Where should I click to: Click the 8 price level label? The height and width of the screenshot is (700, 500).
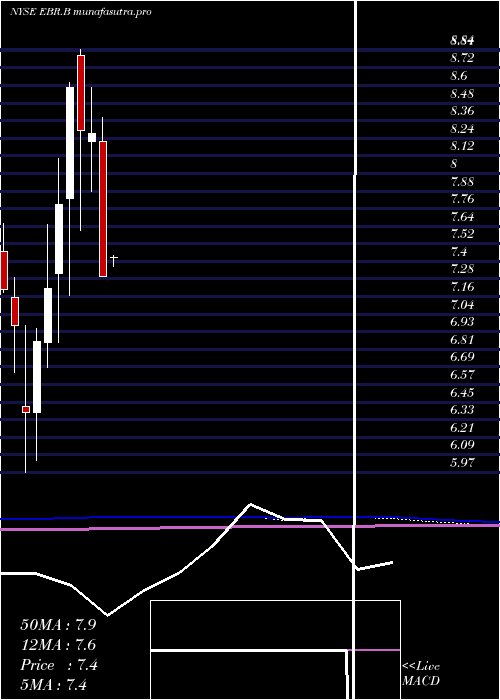tap(454, 164)
